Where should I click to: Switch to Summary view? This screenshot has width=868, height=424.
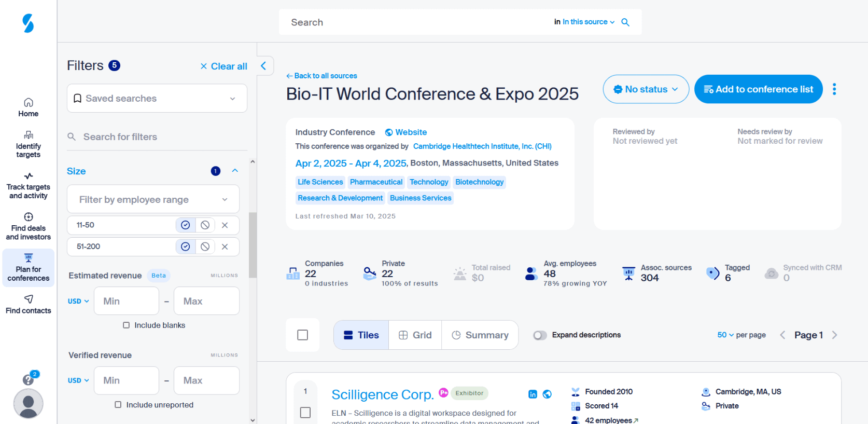point(480,335)
